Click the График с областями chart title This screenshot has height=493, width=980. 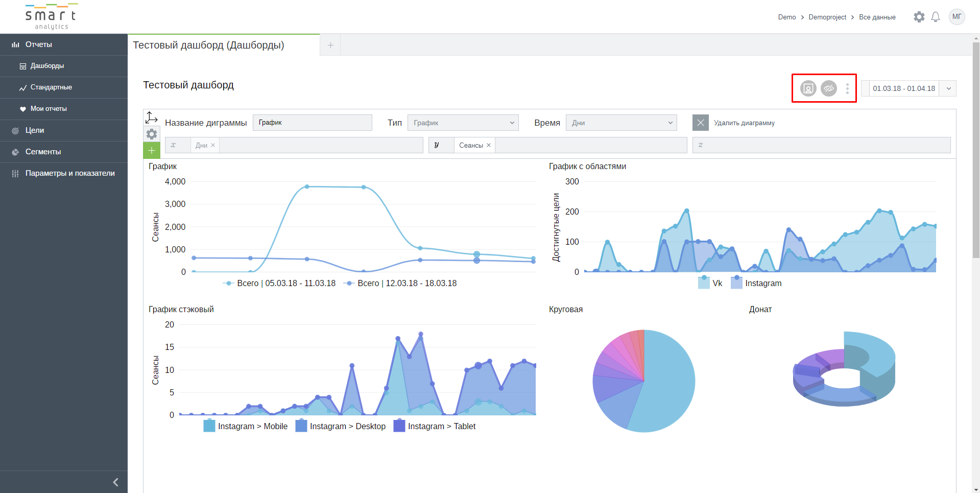pyautogui.click(x=587, y=166)
